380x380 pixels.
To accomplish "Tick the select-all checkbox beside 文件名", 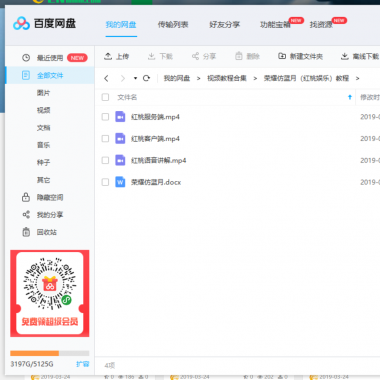I will point(105,97).
